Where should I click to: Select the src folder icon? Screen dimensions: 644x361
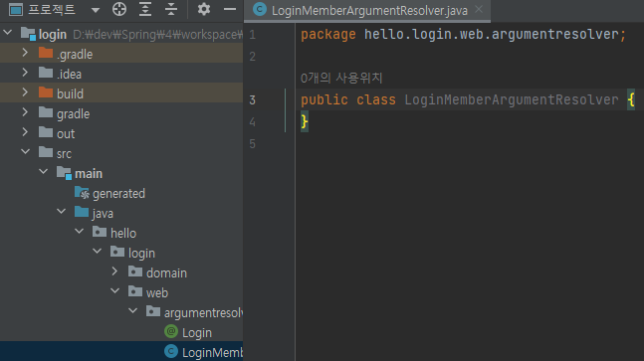tap(46, 152)
